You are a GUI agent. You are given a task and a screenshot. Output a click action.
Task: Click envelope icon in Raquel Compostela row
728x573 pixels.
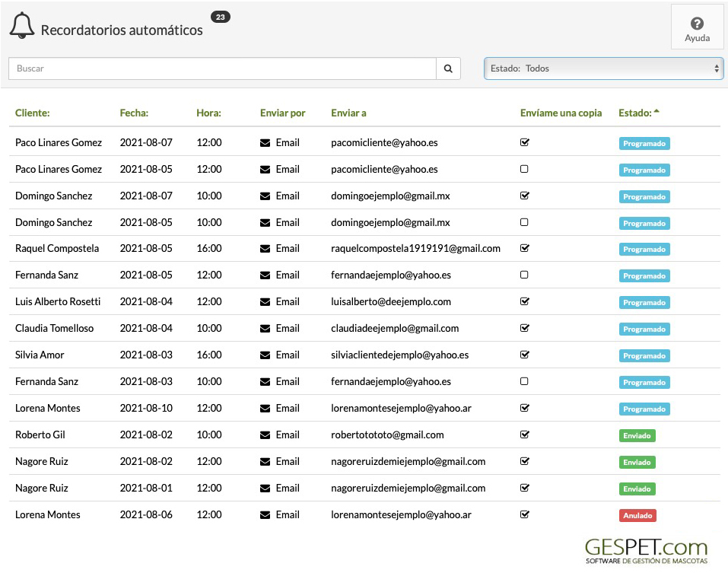click(x=265, y=249)
